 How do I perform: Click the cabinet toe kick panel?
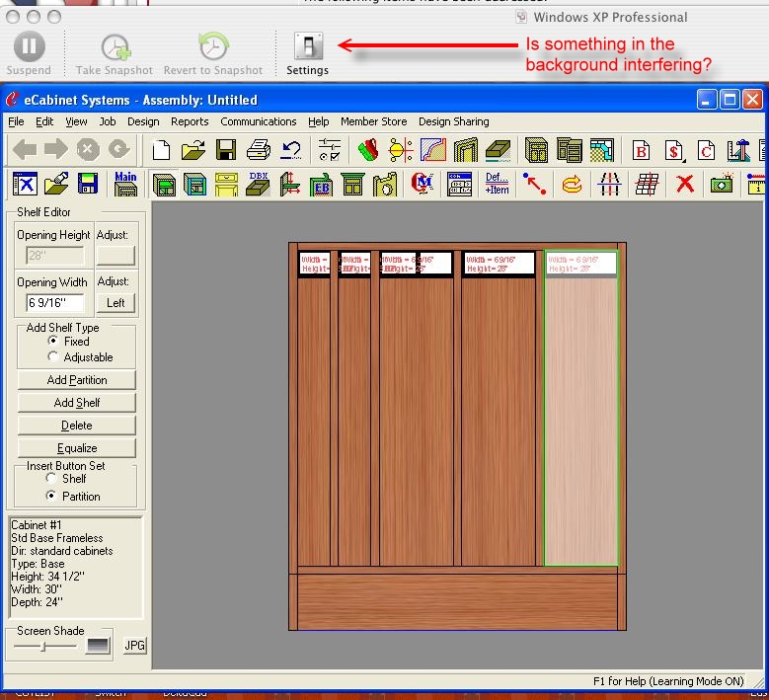click(x=457, y=602)
